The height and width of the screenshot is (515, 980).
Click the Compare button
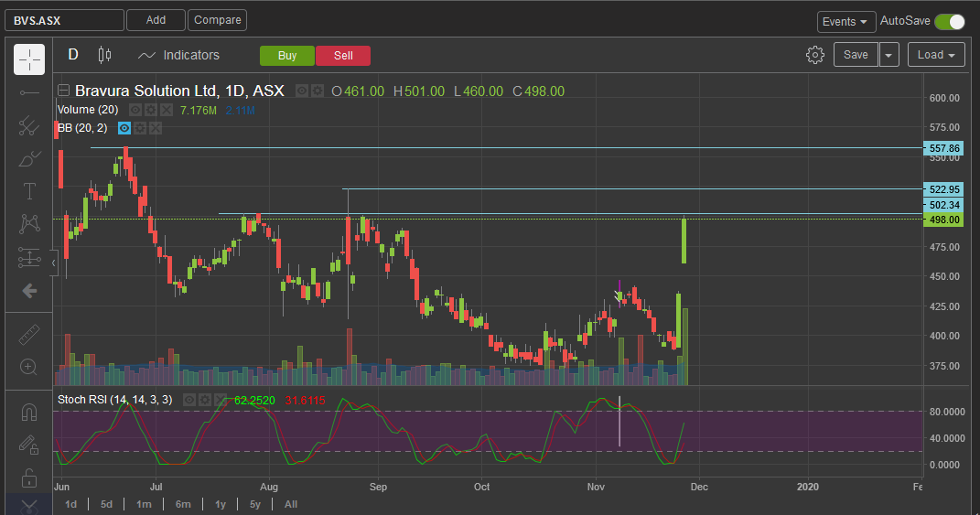point(218,20)
